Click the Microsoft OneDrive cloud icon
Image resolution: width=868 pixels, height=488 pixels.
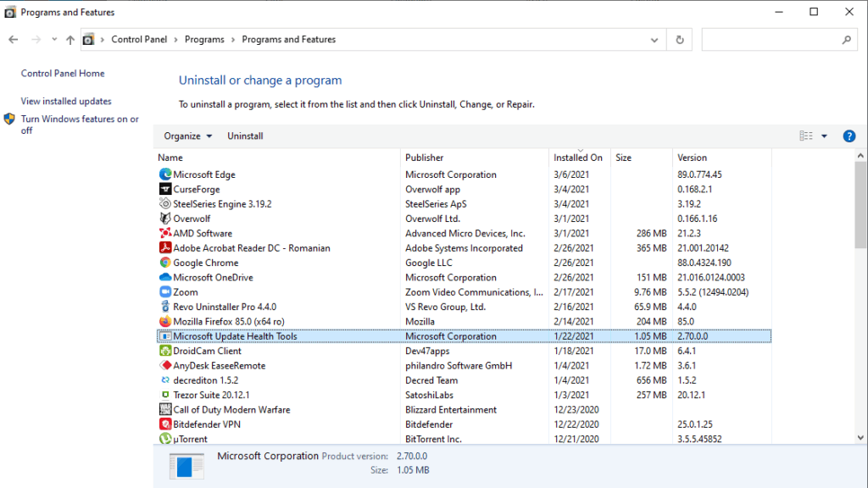coord(165,277)
